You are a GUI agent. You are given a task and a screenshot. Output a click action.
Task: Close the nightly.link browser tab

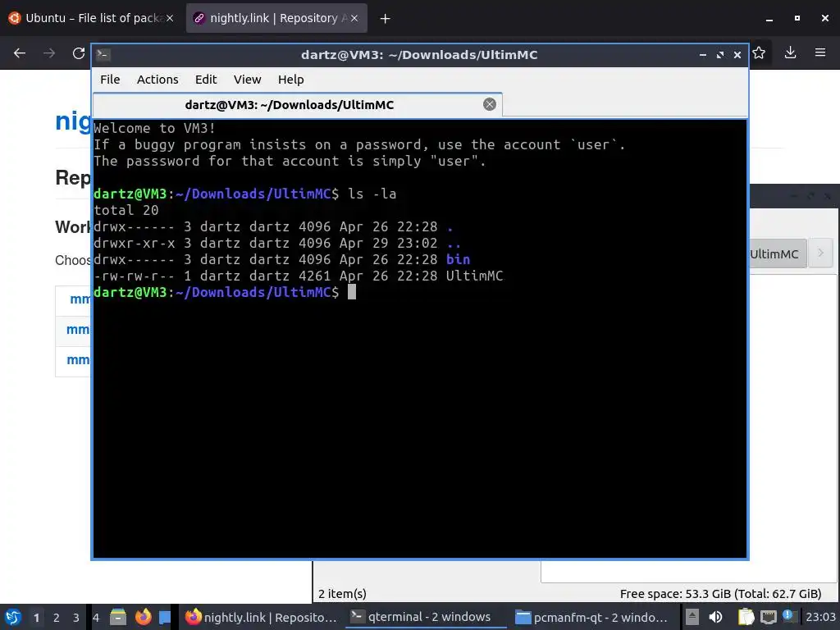(354, 18)
